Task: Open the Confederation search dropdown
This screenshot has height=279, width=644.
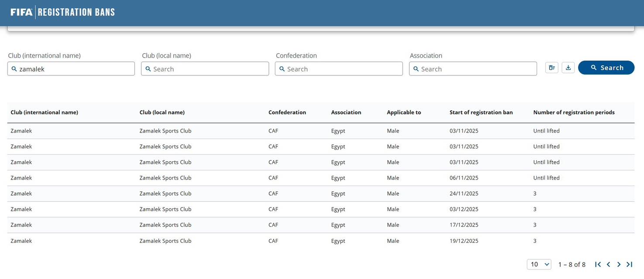Action: 339,69
